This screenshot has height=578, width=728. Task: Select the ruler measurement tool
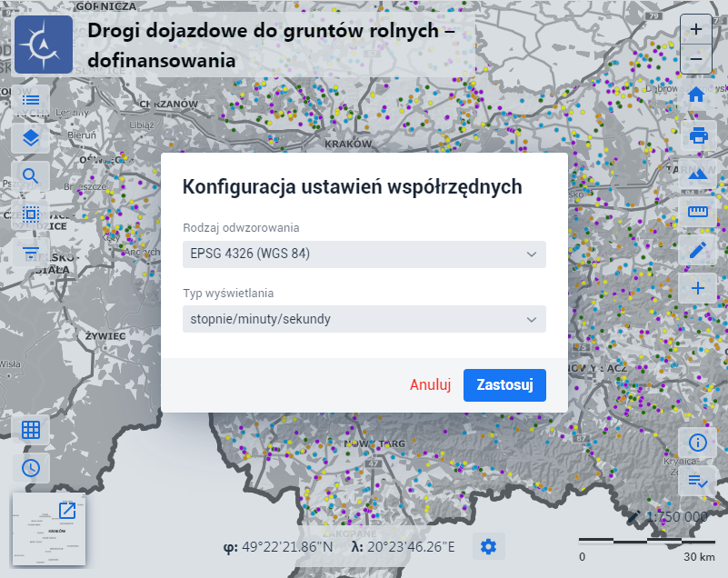[697, 213]
